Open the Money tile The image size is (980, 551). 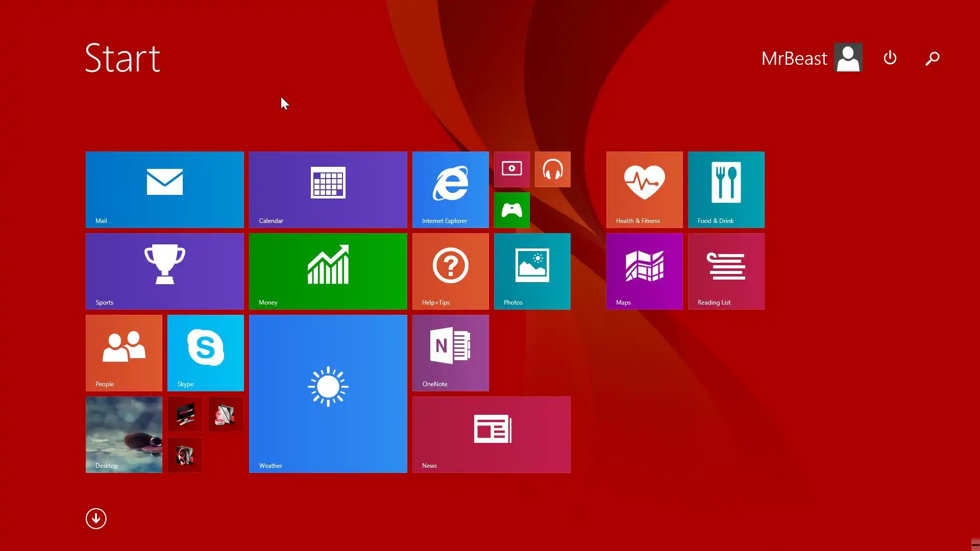[x=328, y=271]
